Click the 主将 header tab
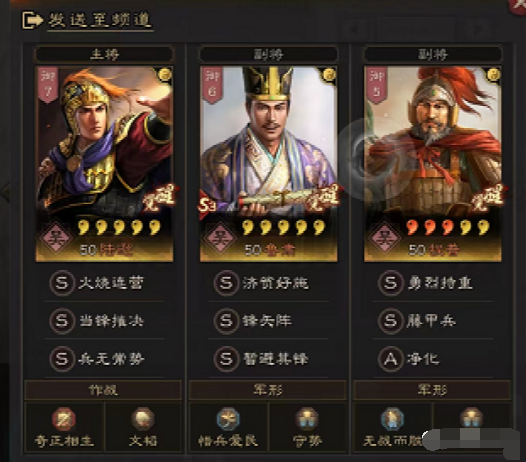Screen dimensions: 526x462 click(x=104, y=54)
